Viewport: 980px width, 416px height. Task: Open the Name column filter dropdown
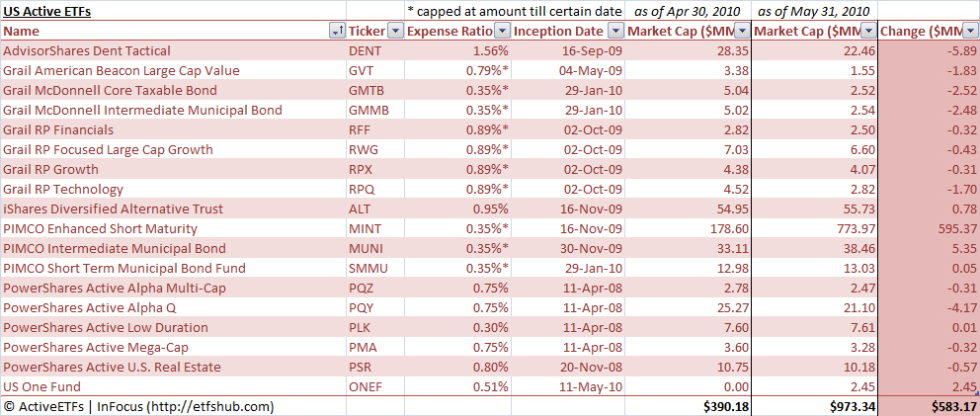338,31
